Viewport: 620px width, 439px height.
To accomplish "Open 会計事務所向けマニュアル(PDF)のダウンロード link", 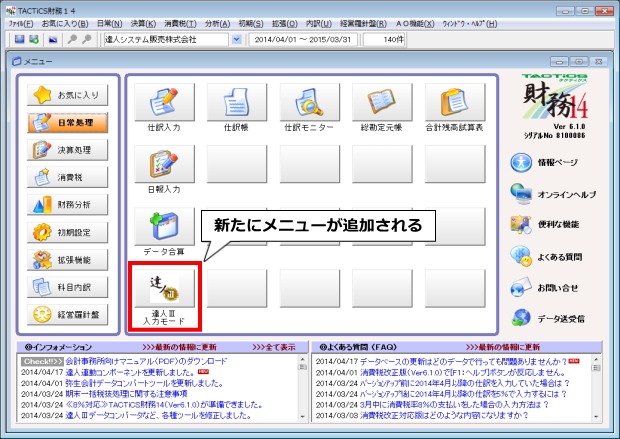I will tap(146, 361).
